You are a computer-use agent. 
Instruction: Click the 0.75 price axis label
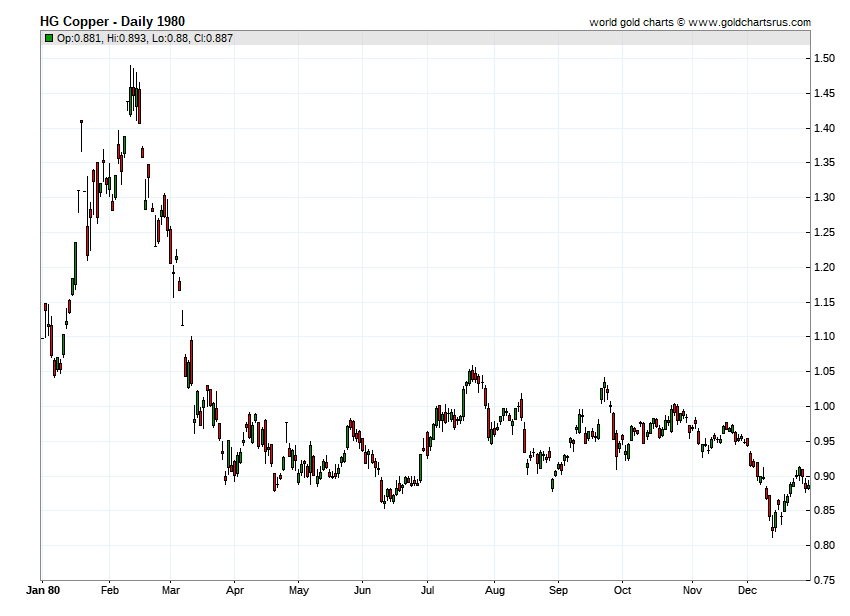pos(824,580)
